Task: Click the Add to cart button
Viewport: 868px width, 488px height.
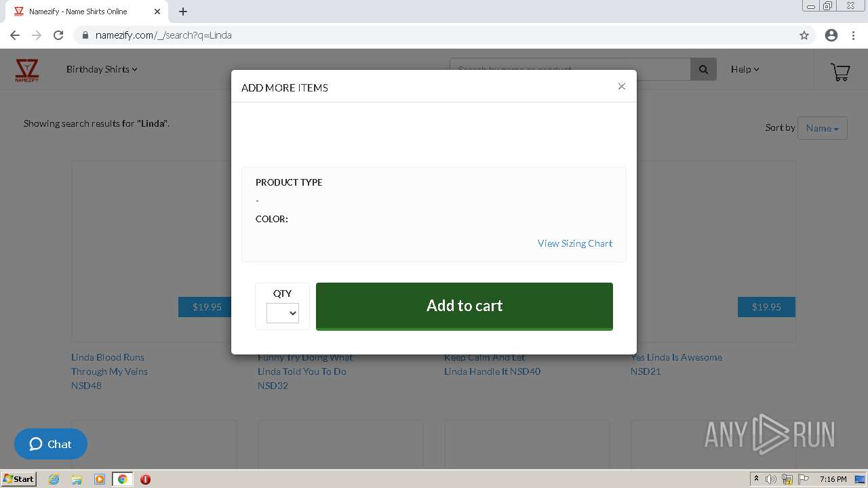Action: click(465, 306)
